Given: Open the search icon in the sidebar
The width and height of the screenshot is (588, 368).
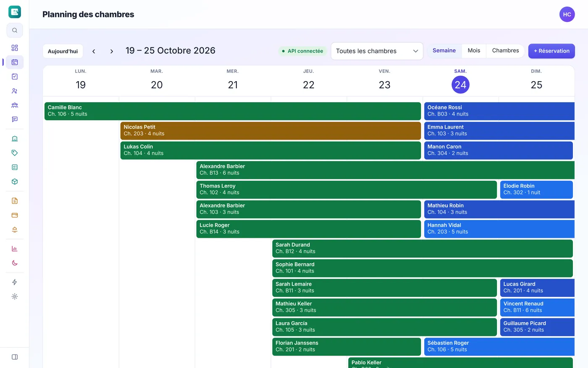Looking at the screenshot, I should [x=15, y=30].
